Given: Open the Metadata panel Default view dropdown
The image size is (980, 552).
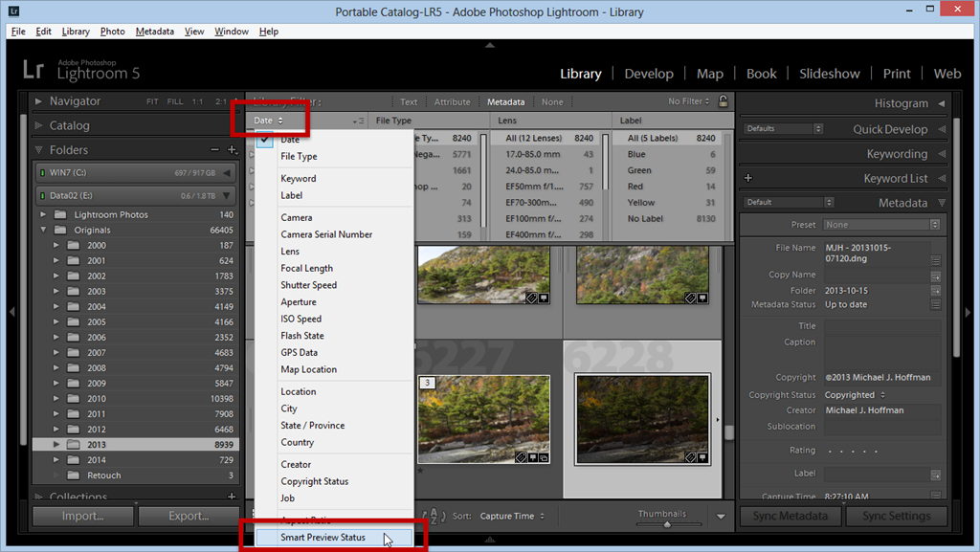Looking at the screenshot, I should click(x=789, y=202).
